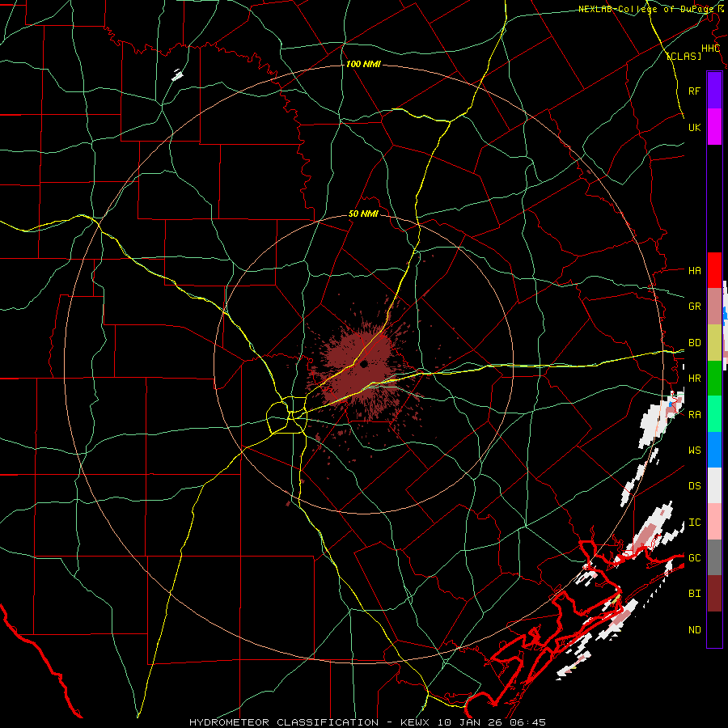Click the HYDROMETEOR CLASSIFICATION title text
The width and height of the screenshot is (728, 728).
click(283, 722)
